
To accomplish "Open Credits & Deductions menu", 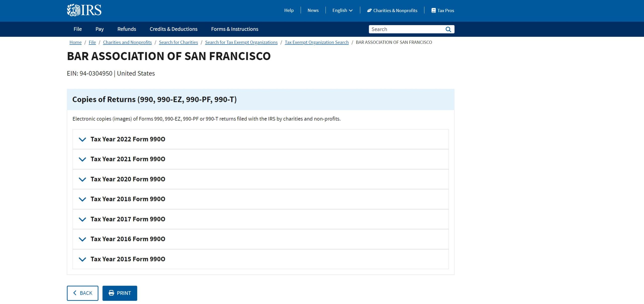I will (174, 29).
